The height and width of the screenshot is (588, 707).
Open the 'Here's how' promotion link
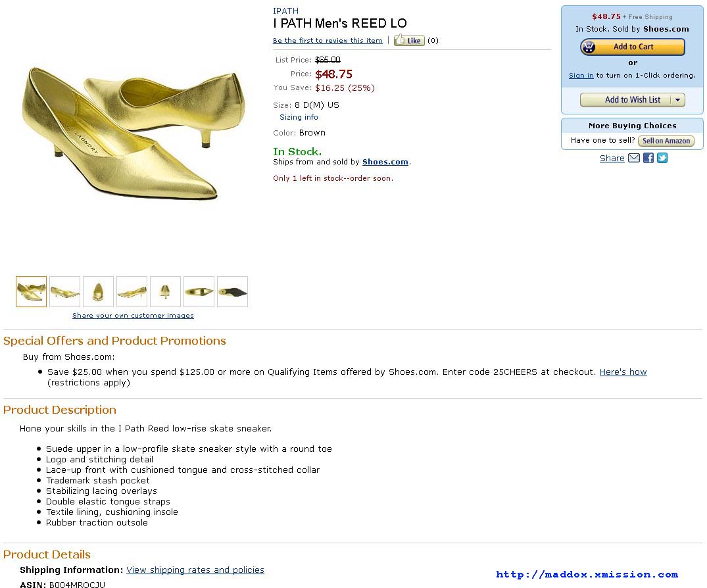tap(623, 372)
